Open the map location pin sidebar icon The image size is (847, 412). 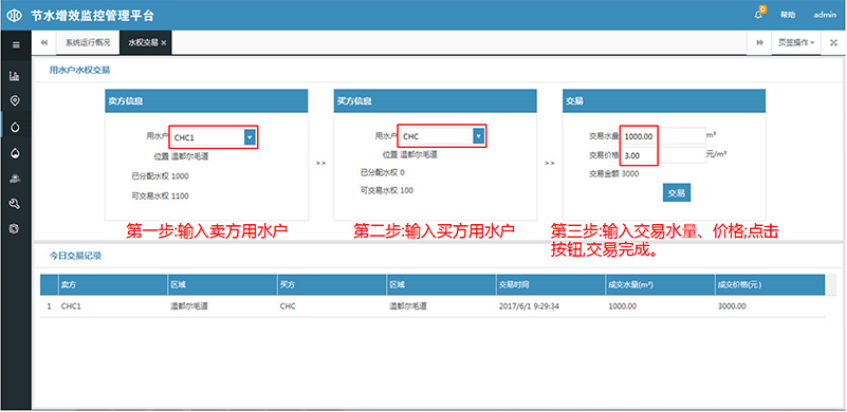tap(15, 101)
